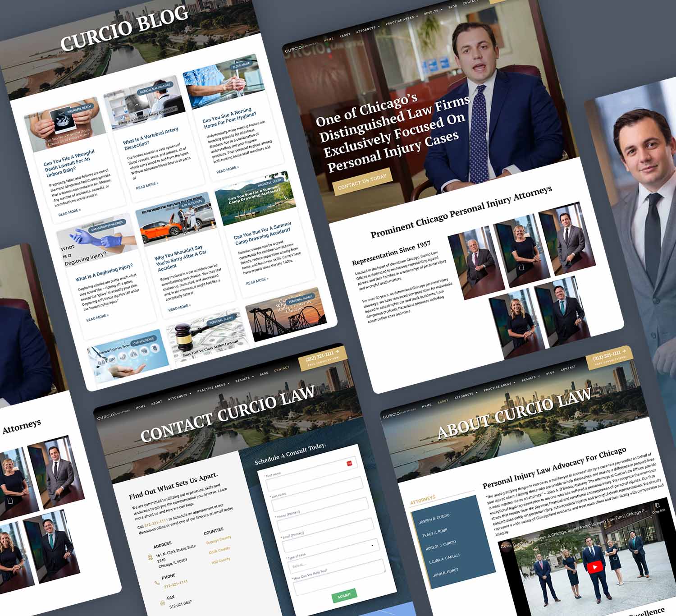The width and height of the screenshot is (676, 616).
Task: Click Home in the About page menu
Action: coord(426,405)
